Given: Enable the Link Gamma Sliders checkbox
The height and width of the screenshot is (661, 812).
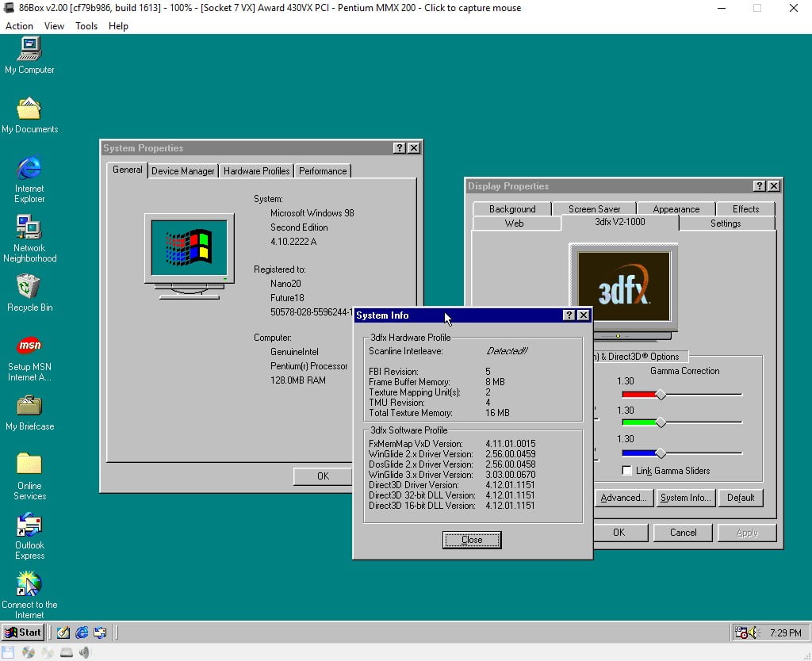Looking at the screenshot, I should (x=627, y=471).
